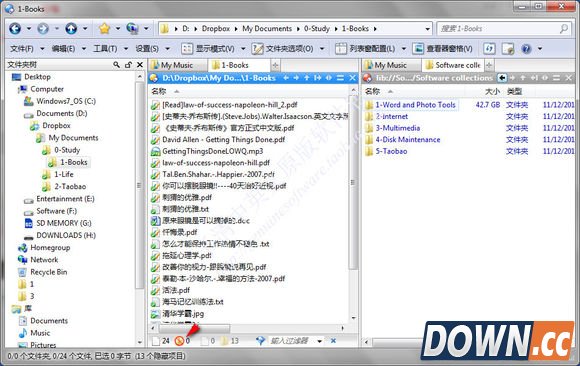
Task: Open the Back history dropdown arrow
Action: (29, 28)
